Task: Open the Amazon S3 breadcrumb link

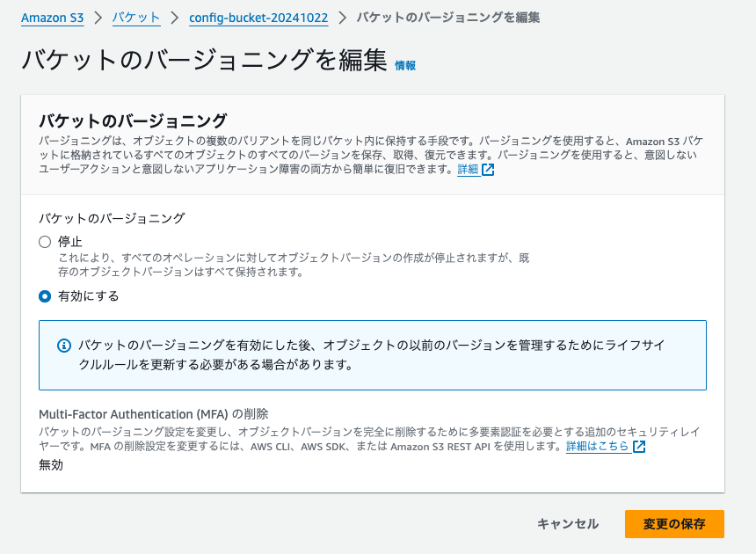Action: (x=53, y=18)
